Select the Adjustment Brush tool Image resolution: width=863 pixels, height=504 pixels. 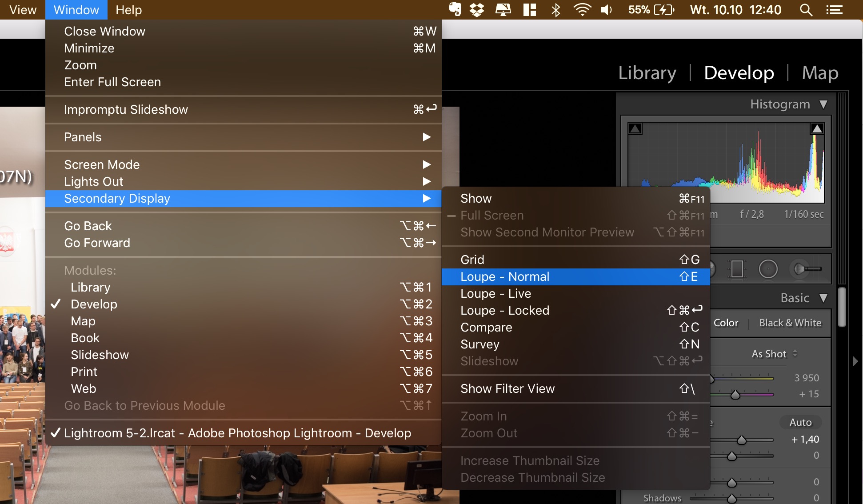[807, 269]
